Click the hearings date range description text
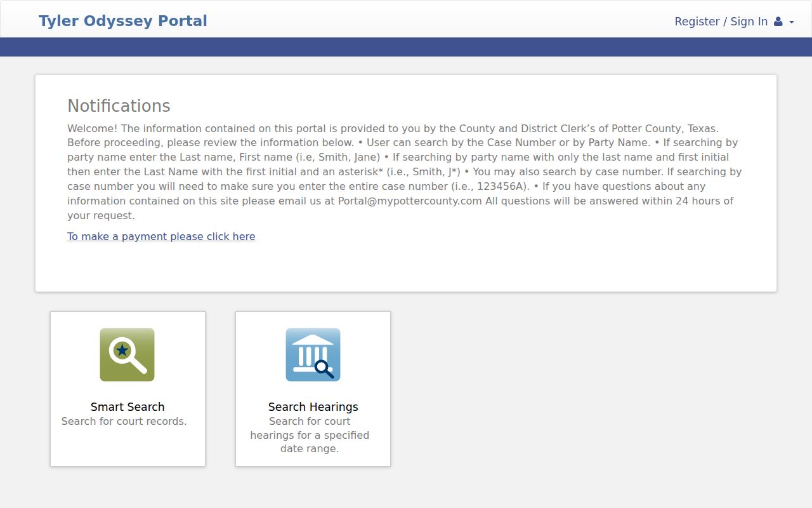This screenshot has width=812, height=508. pyautogui.click(x=310, y=435)
